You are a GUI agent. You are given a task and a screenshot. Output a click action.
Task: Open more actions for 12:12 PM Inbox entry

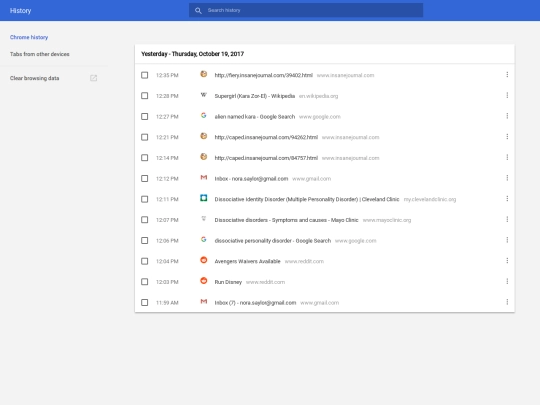coord(507,178)
